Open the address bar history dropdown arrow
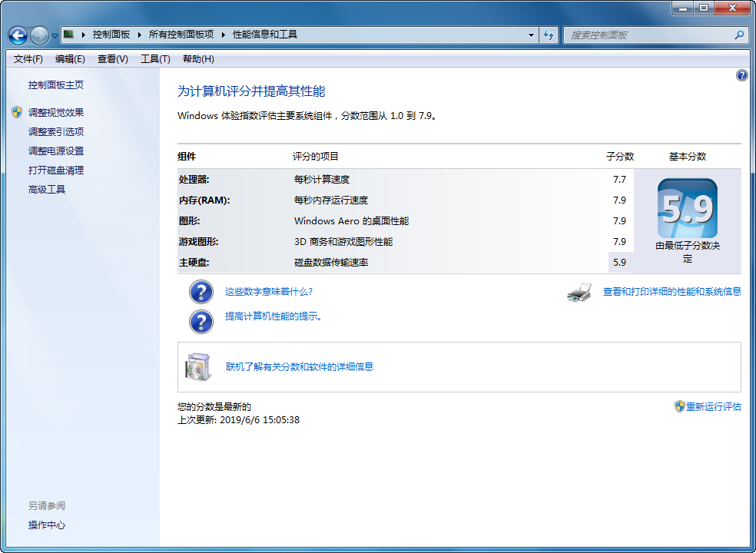The width and height of the screenshot is (756, 553). 531,35
